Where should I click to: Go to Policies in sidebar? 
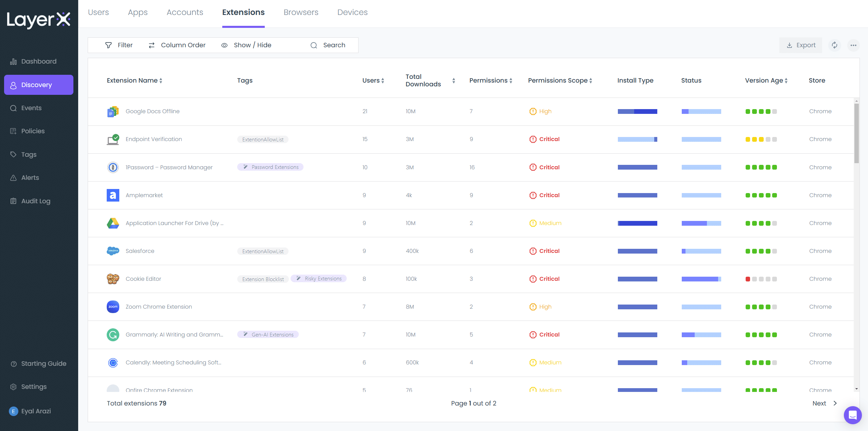(x=33, y=131)
